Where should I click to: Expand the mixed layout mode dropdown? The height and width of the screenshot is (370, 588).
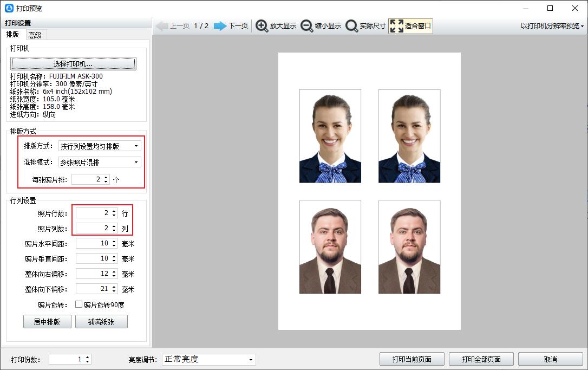100,162
